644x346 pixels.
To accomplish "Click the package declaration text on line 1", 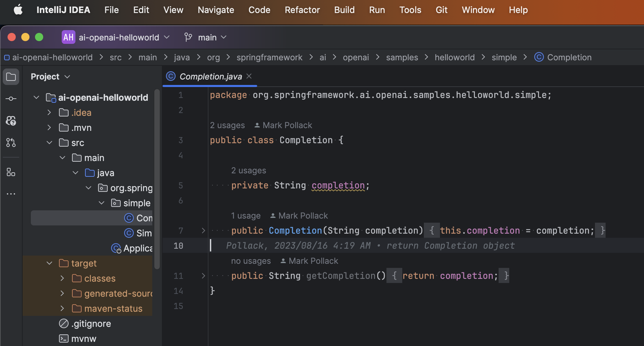I will pyautogui.click(x=381, y=95).
